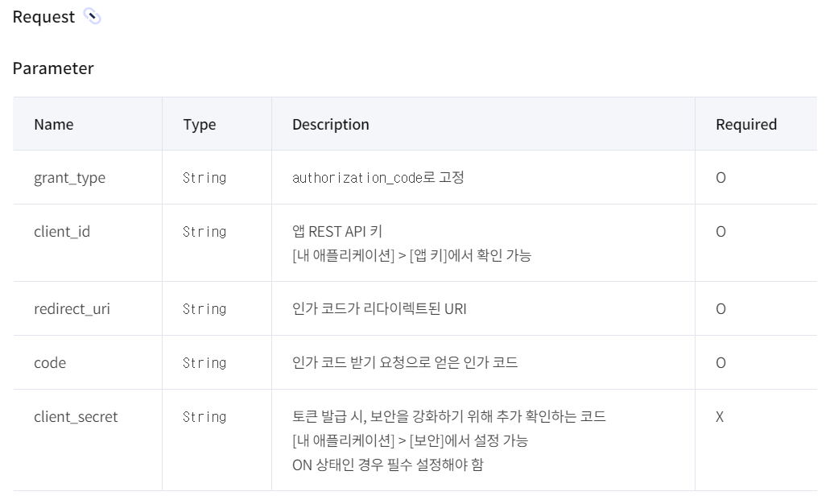
Task: Click the redirect_uri parameter name
Action: (72, 308)
